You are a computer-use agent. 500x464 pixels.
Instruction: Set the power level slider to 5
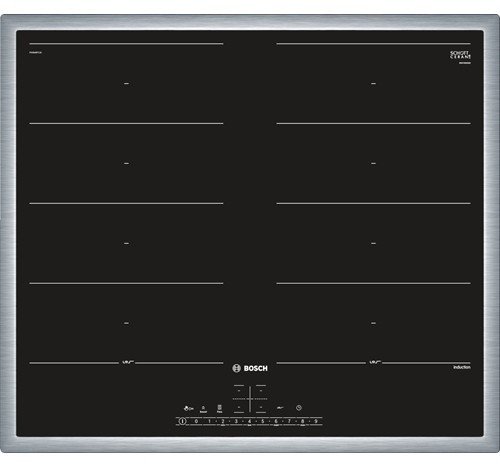[262, 421]
